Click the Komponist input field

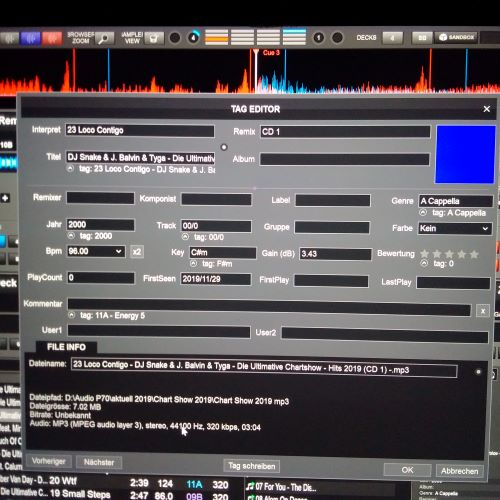tap(216, 199)
